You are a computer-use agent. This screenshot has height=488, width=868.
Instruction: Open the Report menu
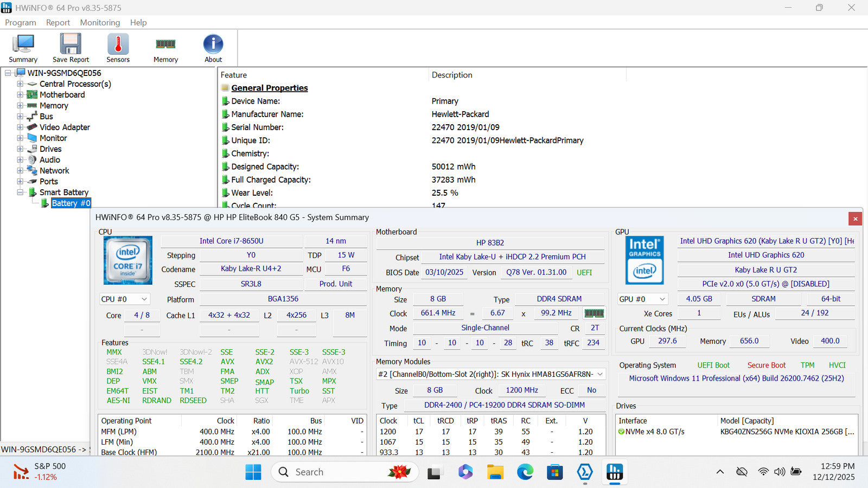[x=58, y=22]
